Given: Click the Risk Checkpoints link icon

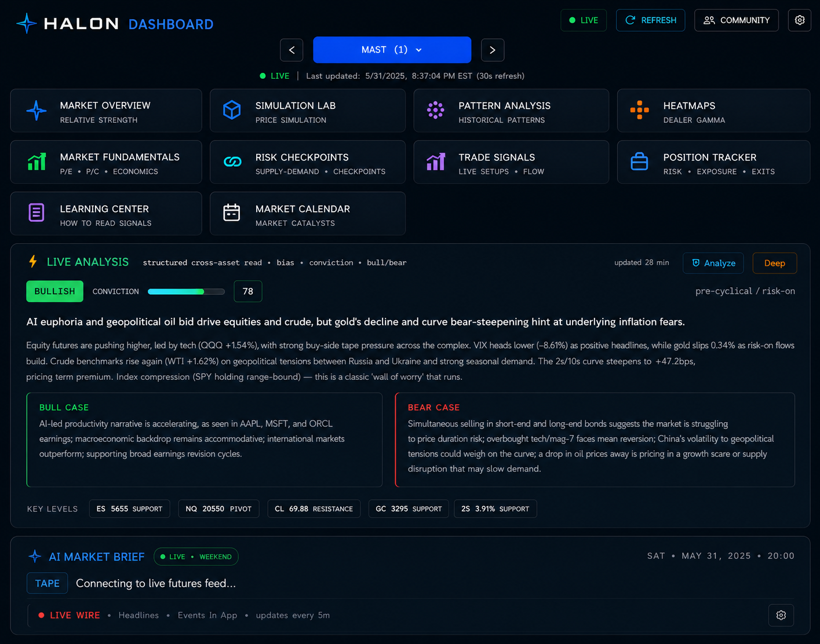Looking at the screenshot, I should (232, 162).
